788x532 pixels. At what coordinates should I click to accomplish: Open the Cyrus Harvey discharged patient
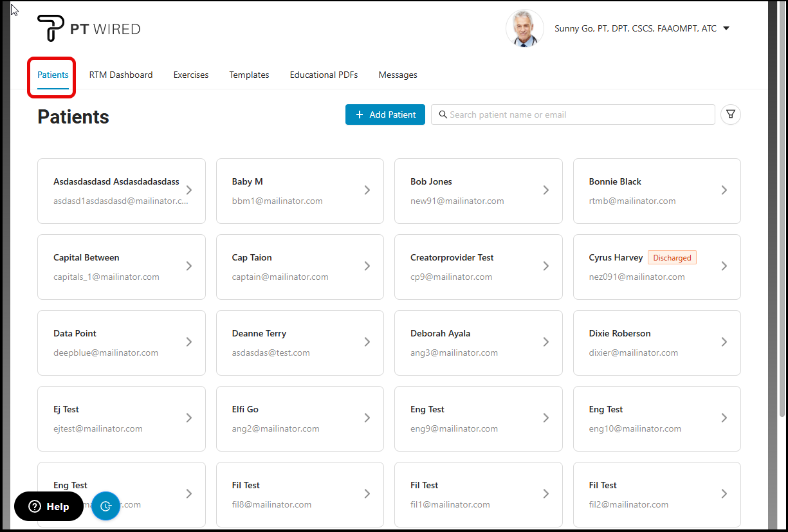pyautogui.click(x=656, y=267)
